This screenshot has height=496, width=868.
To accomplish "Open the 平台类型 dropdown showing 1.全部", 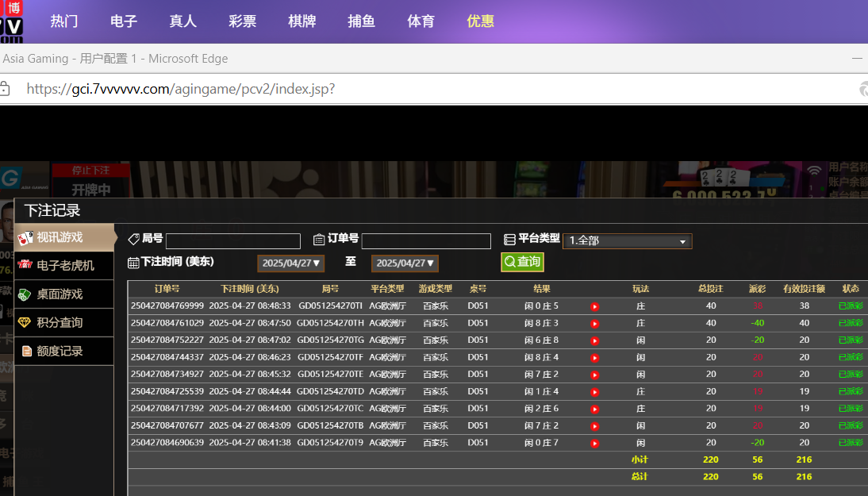I will [626, 241].
